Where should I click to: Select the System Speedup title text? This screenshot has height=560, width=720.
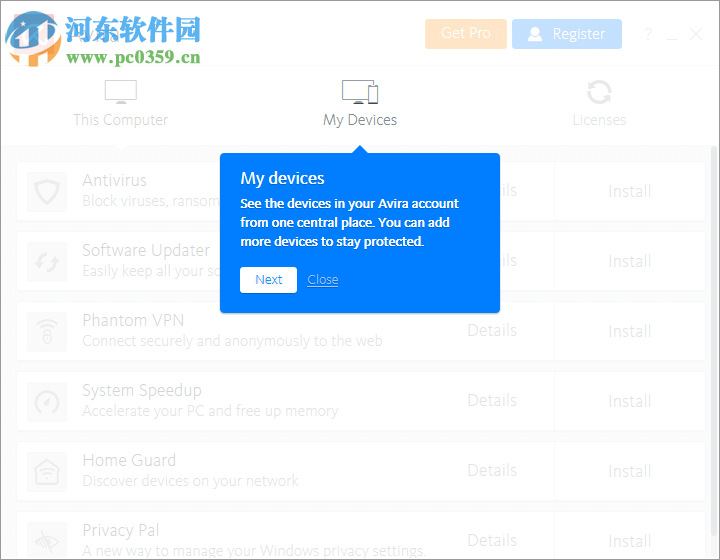point(142,391)
